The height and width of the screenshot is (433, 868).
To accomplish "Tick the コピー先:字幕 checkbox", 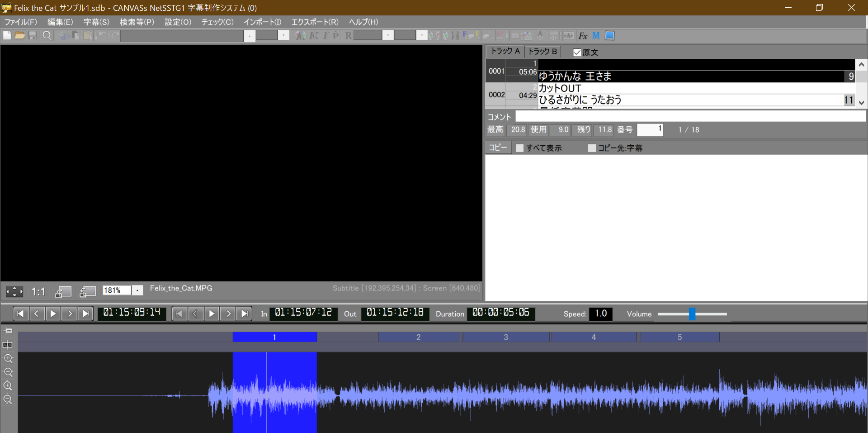I will tap(592, 148).
